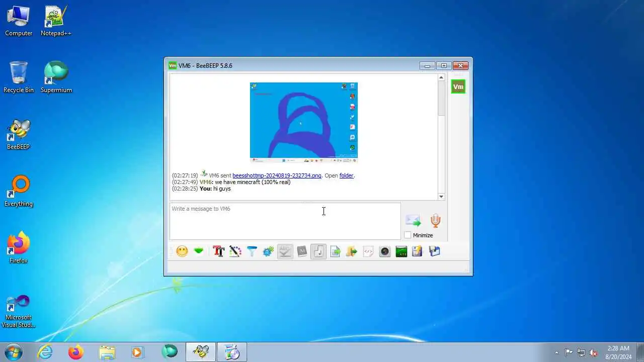Image resolution: width=644 pixels, height=362 pixels.
Task: Click the blue double-floppy toolbar icon
Action: [435, 251]
